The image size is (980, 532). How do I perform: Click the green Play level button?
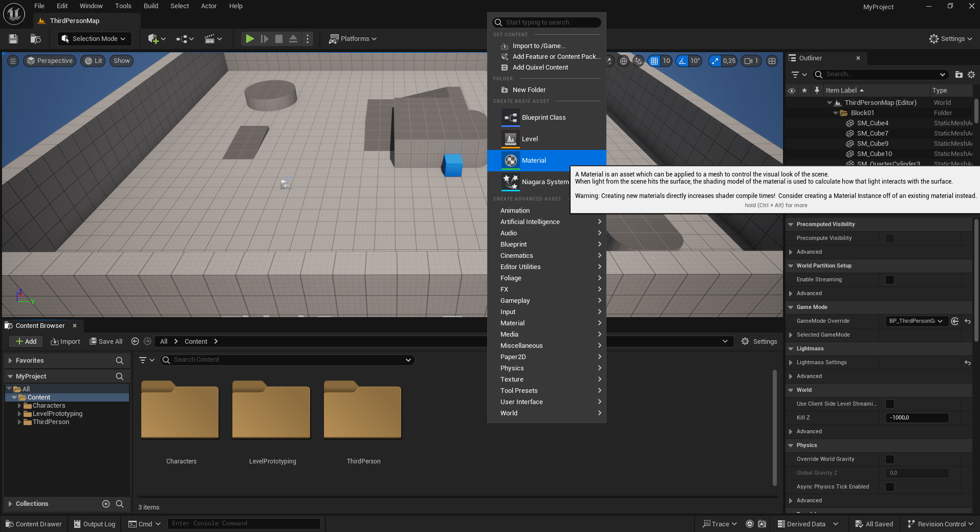249,39
